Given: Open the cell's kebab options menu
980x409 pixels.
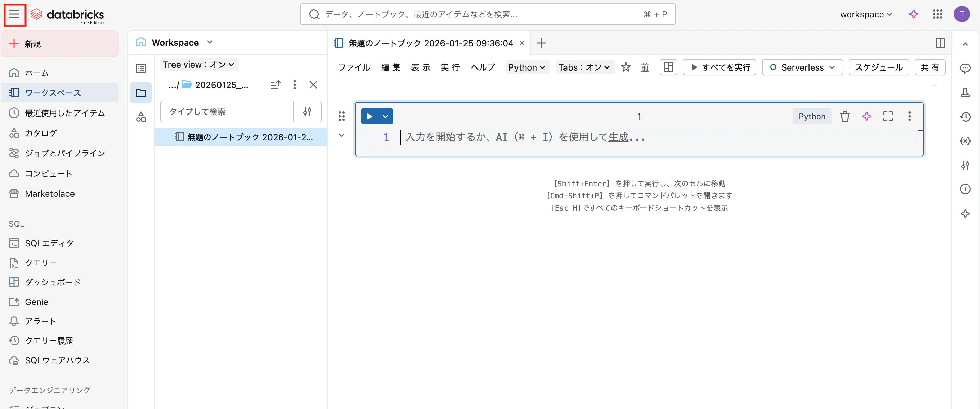Looking at the screenshot, I should 909,116.
